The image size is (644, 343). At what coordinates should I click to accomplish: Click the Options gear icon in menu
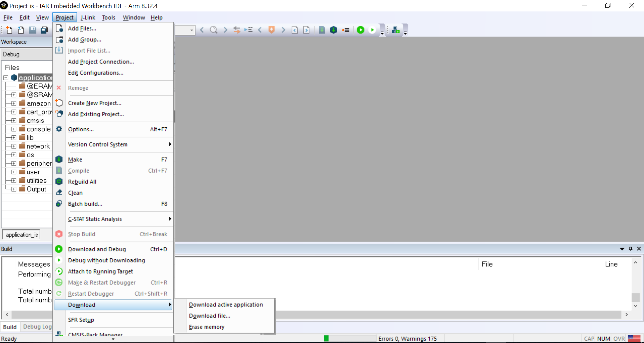coord(59,129)
